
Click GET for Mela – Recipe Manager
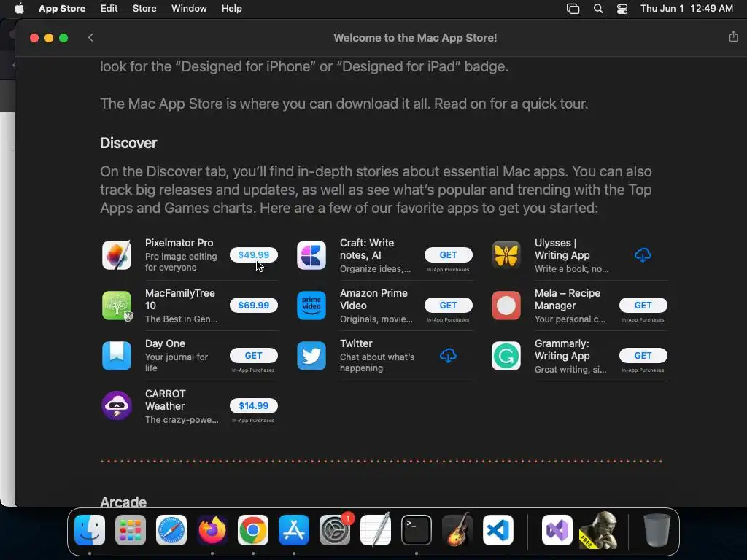pos(643,306)
